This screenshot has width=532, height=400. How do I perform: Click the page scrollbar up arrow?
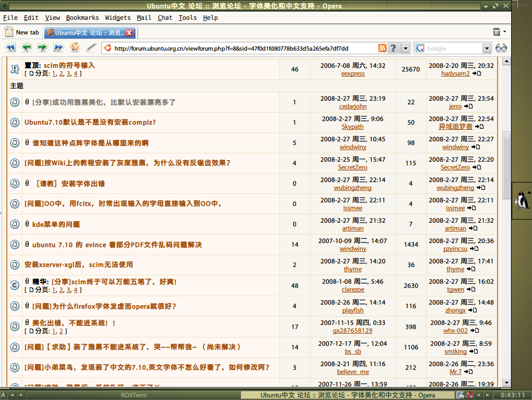click(506, 62)
